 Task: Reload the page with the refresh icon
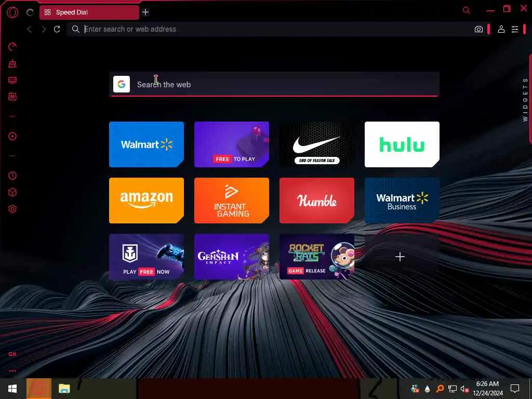point(57,29)
